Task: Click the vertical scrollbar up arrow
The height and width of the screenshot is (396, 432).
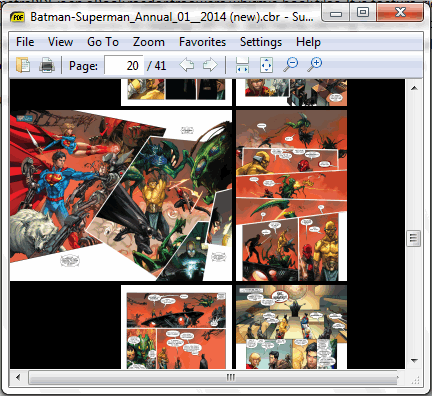Action: coord(414,88)
